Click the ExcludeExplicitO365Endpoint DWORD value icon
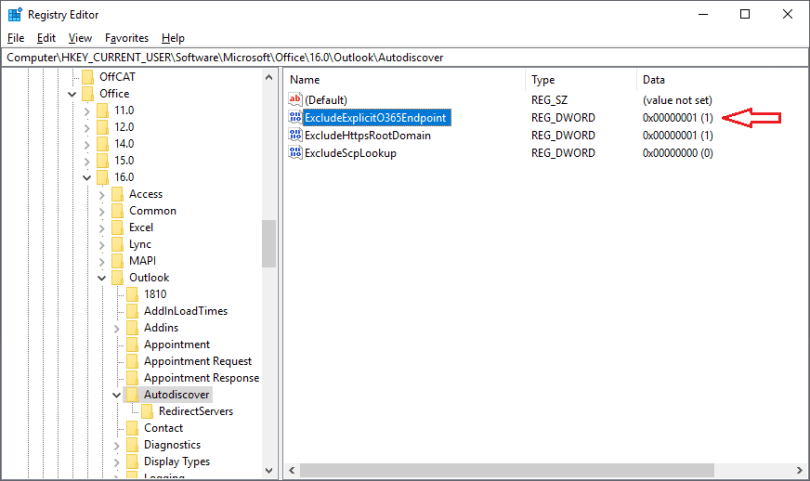This screenshot has height=481, width=810. coord(295,118)
